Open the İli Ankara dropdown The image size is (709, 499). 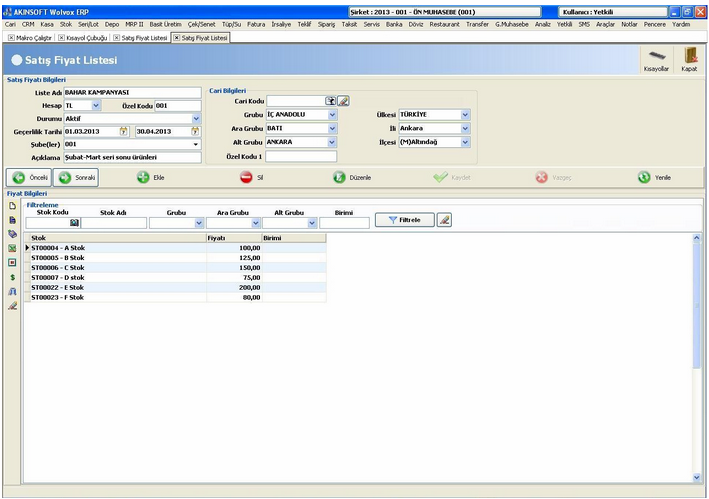pyautogui.click(x=465, y=128)
